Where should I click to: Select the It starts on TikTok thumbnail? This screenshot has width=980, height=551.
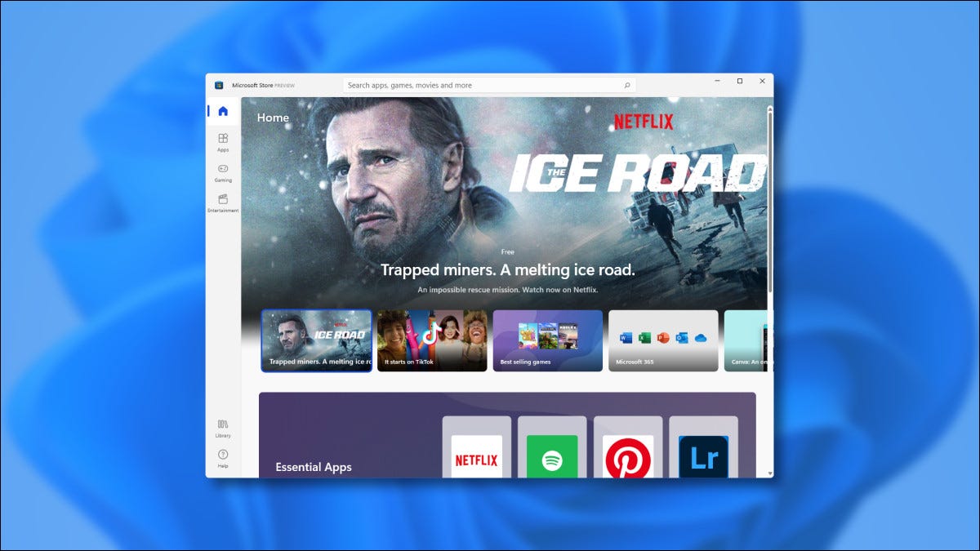point(432,340)
